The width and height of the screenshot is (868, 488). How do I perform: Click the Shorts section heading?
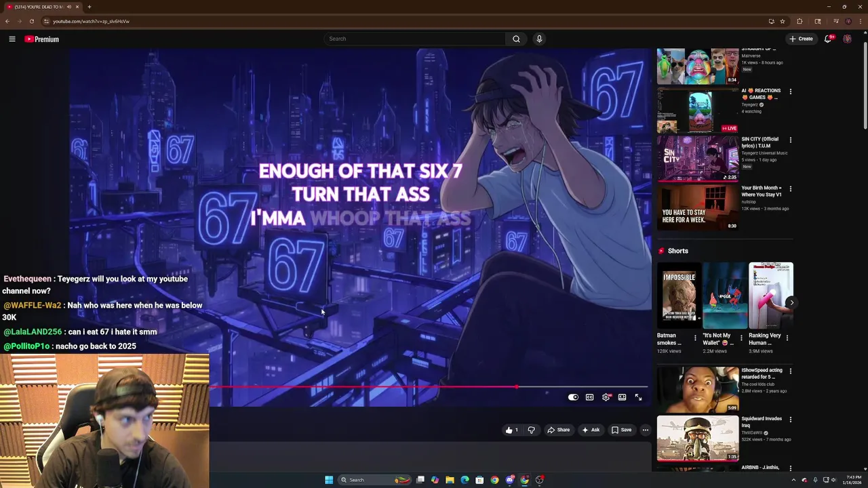click(677, 251)
